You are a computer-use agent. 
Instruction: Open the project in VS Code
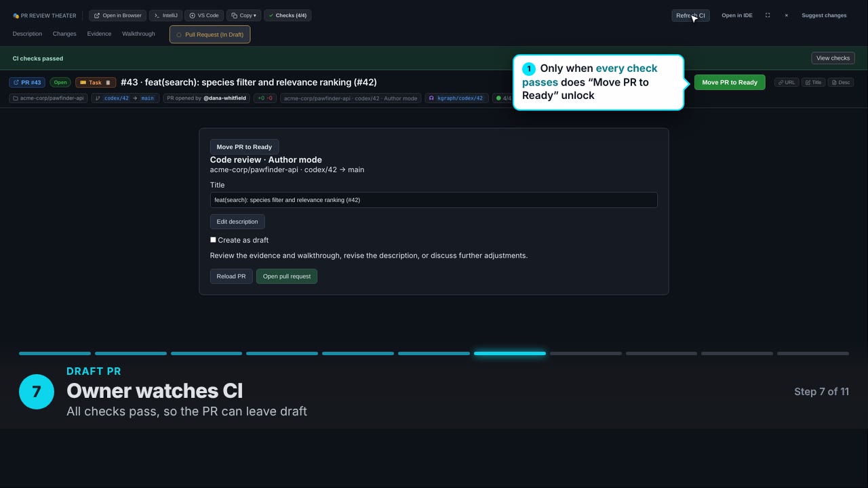pyautogui.click(x=204, y=16)
